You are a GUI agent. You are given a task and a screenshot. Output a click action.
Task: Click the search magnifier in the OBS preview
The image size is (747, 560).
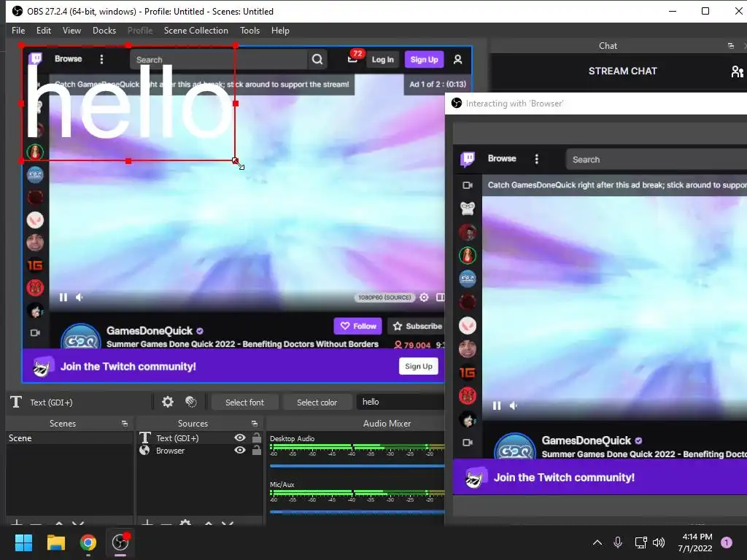tap(317, 60)
